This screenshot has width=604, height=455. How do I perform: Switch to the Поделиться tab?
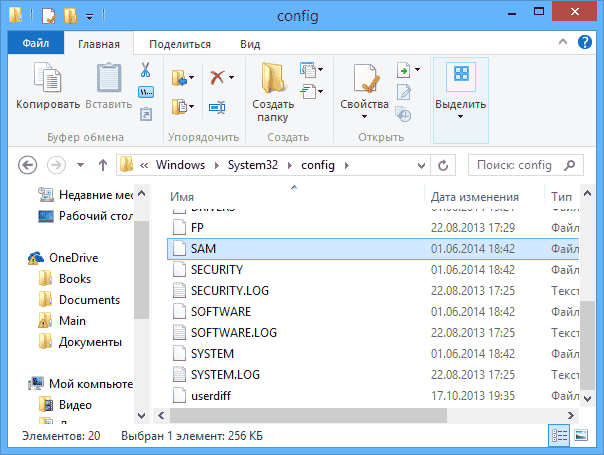click(x=180, y=44)
